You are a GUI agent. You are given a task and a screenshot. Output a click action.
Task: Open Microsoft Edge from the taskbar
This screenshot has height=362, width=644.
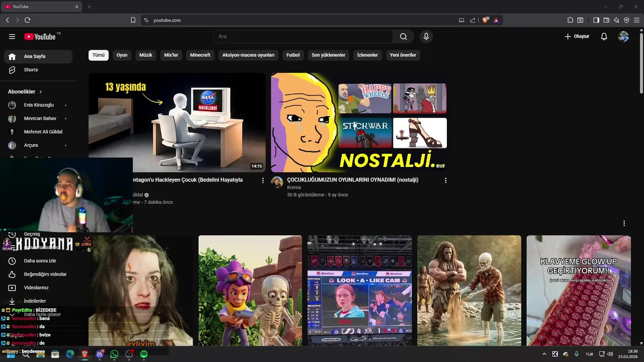click(x=70, y=354)
